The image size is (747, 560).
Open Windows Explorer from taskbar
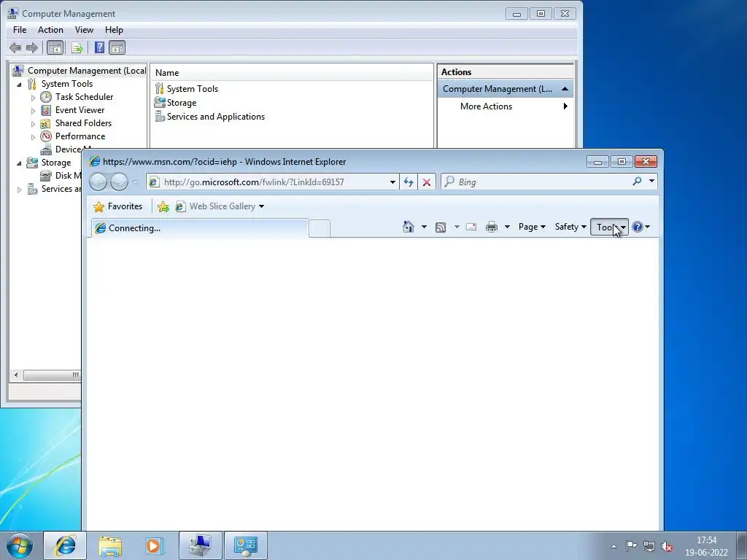110,545
